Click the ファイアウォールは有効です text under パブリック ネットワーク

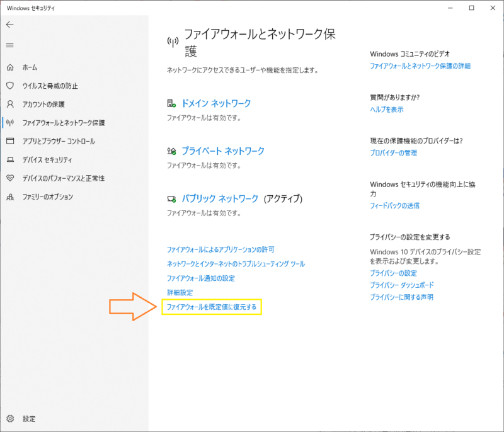203,213
